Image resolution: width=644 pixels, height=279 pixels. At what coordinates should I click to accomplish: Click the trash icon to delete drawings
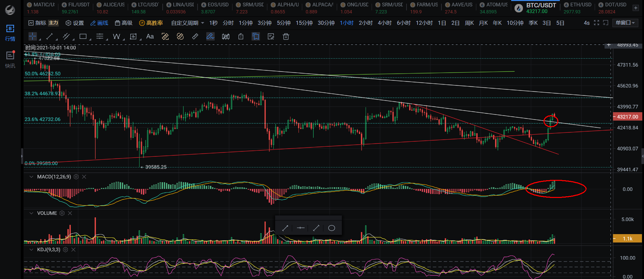pos(286,37)
